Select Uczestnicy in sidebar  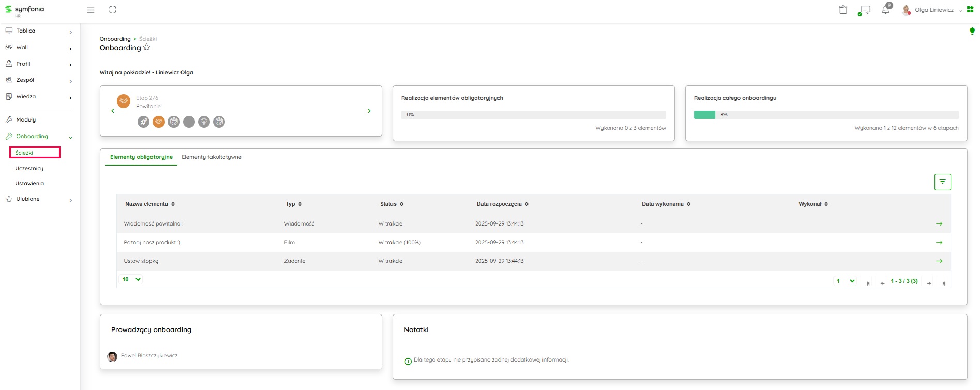29,169
